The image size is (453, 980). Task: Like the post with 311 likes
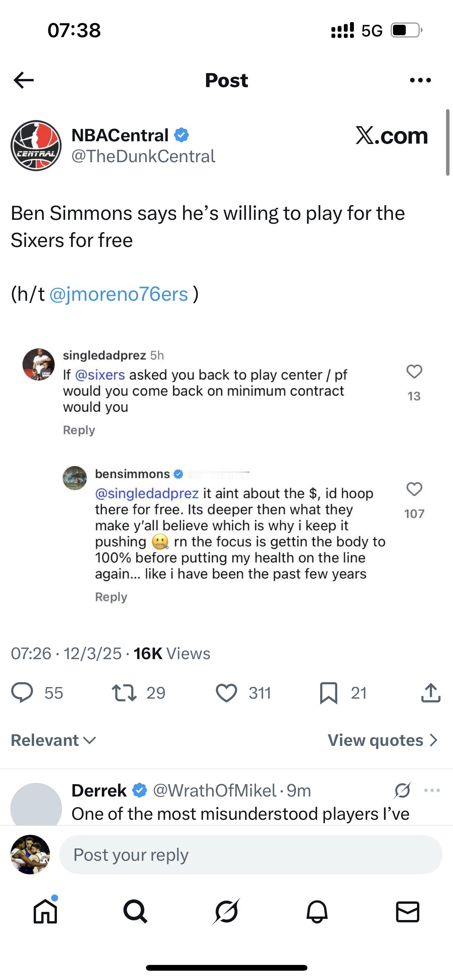[226, 693]
